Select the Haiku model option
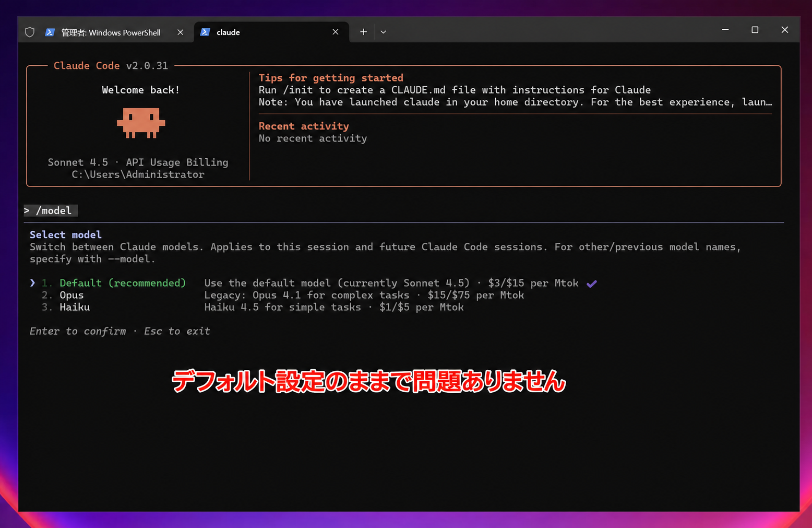The height and width of the screenshot is (528, 812). click(x=75, y=307)
